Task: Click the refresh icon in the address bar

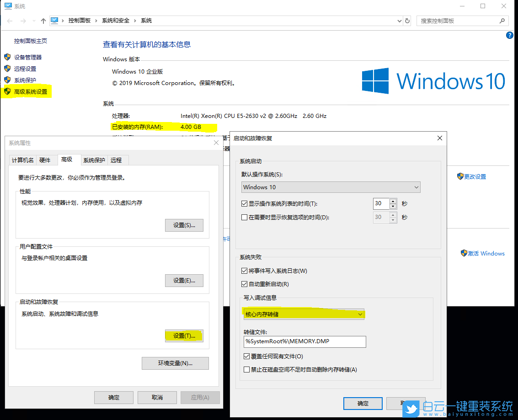Action: tap(407, 21)
